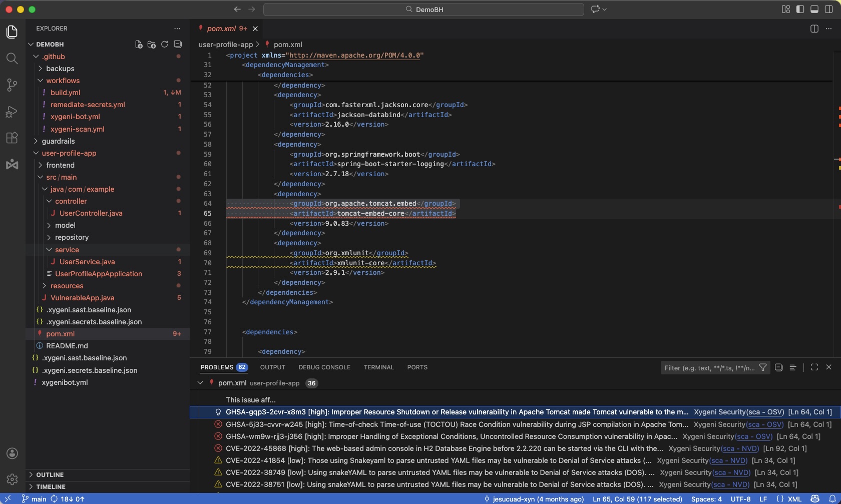Click the UTF-8 encoding indicator
Screen dimensions: 841x504
coord(740,499)
